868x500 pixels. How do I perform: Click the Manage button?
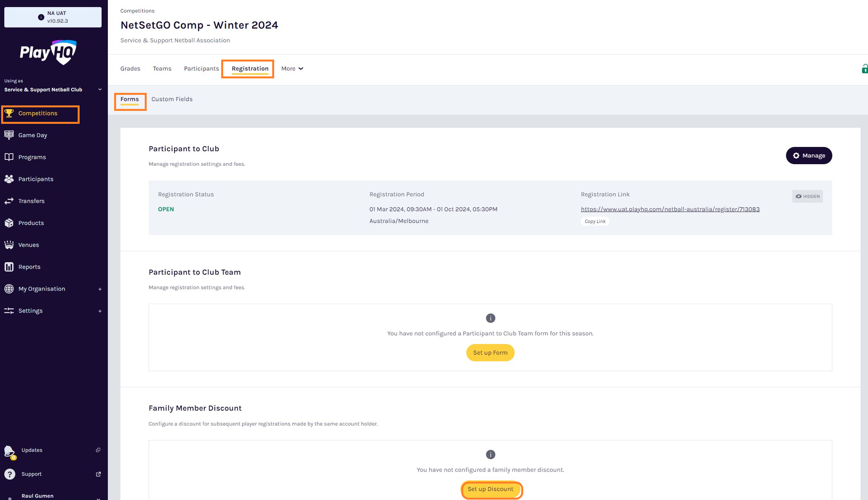(x=809, y=156)
